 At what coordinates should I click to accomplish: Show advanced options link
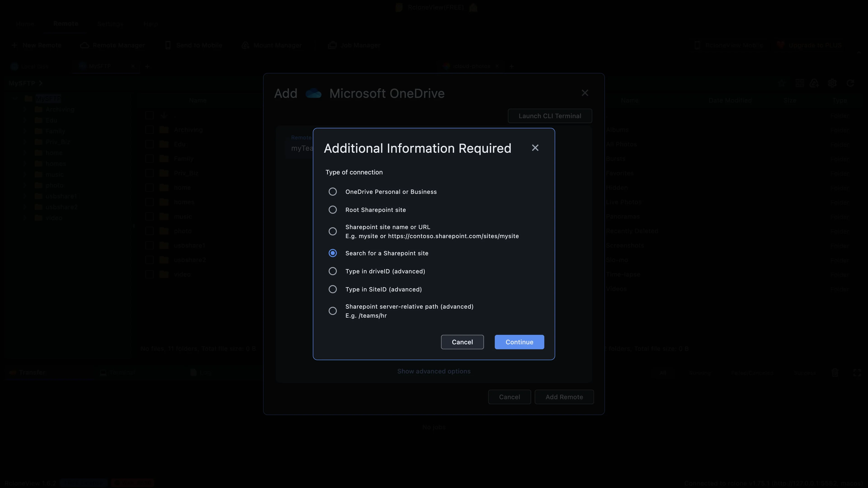point(434,371)
